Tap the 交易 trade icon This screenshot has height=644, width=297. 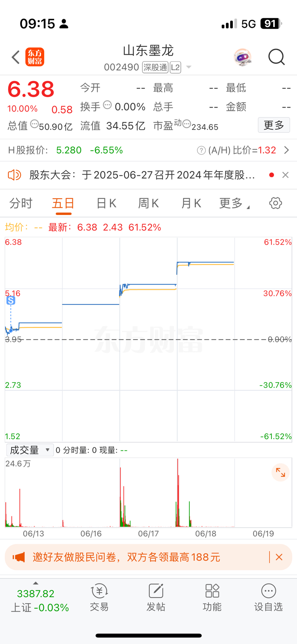coord(99,598)
